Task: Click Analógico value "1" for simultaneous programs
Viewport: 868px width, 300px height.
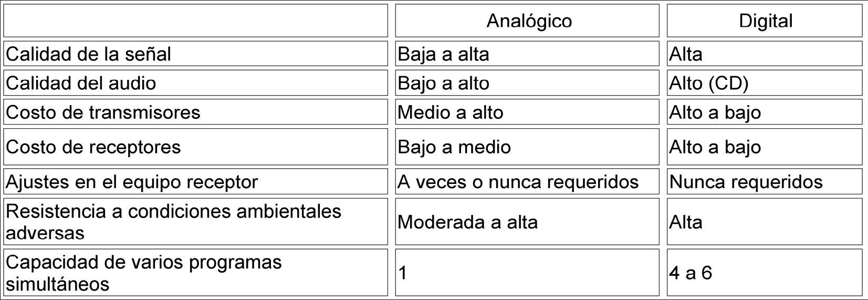Action: [403, 273]
